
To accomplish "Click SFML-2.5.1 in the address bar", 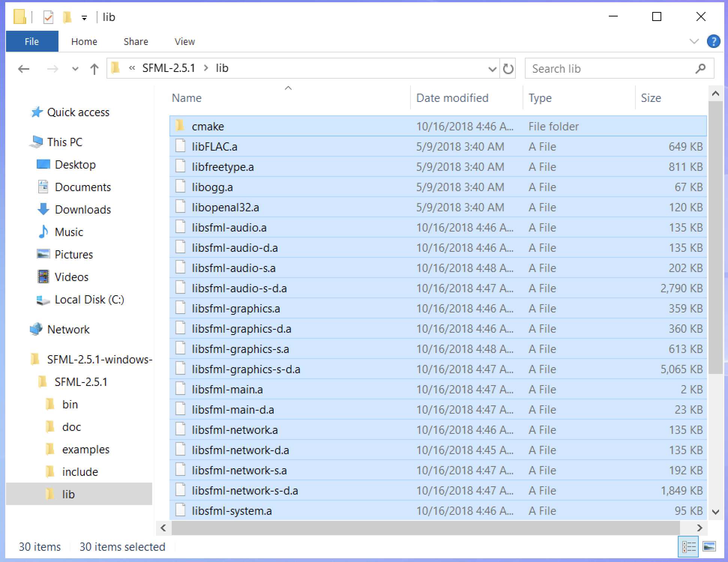I will pos(169,68).
